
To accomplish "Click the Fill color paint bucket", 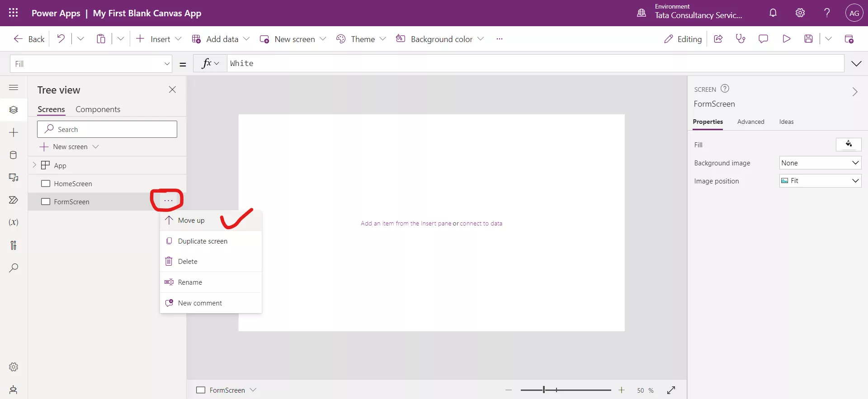I will pyautogui.click(x=849, y=144).
